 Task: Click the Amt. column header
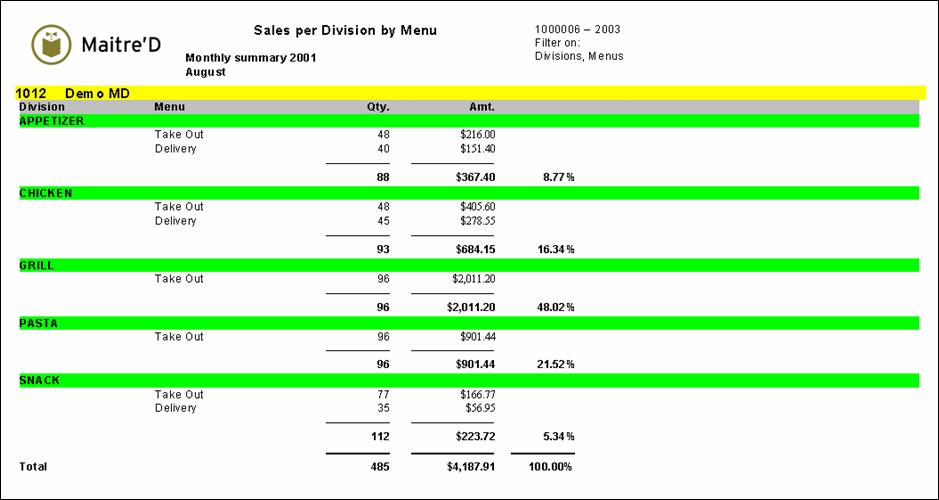click(x=482, y=106)
